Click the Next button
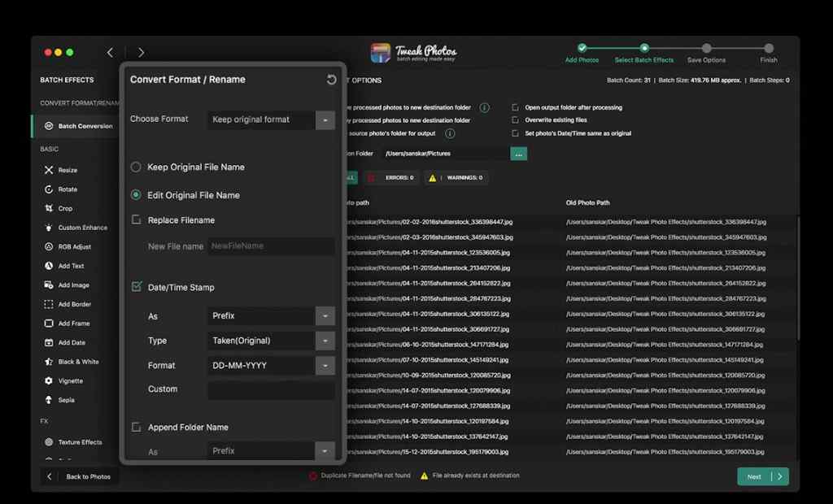The width and height of the screenshot is (833, 504). (x=763, y=476)
